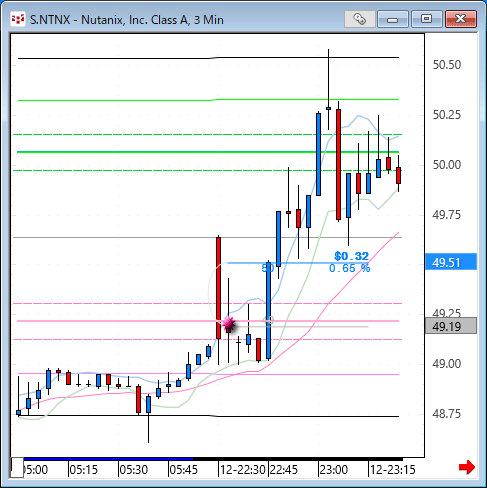The height and width of the screenshot is (488, 487).
Task: Click the S.NTNX window title text
Action: pyautogui.click(x=127, y=20)
